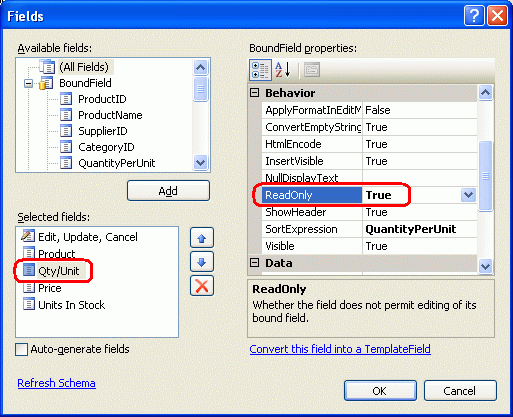
Task: Select the HtmlEncode property row
Action: point(369,144)
